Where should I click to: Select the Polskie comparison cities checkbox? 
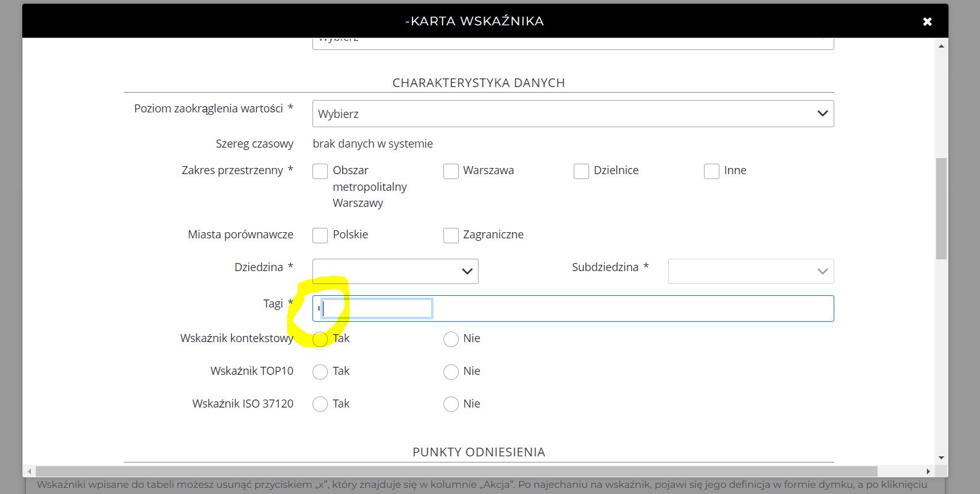(320, 235)
